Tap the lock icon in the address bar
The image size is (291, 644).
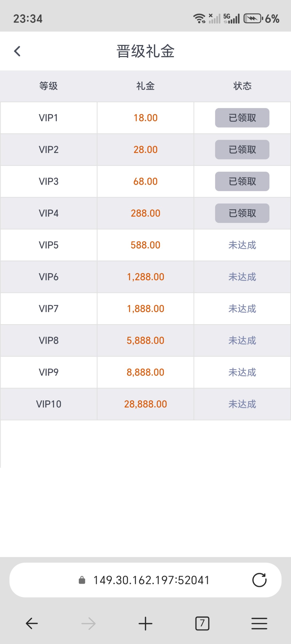click(x=82, y=580)
